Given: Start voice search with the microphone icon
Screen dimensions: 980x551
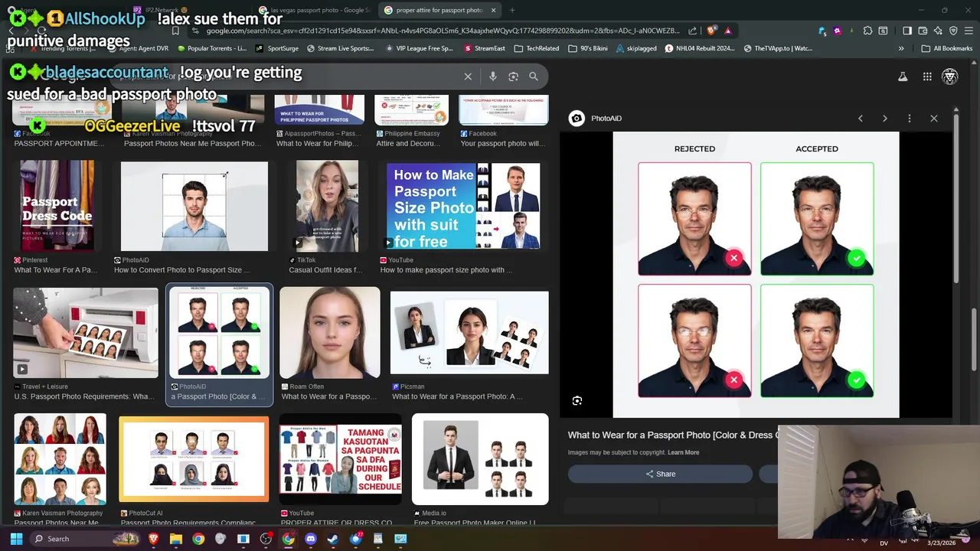Looking at the screenshot, I should click(x=493, y=77).
